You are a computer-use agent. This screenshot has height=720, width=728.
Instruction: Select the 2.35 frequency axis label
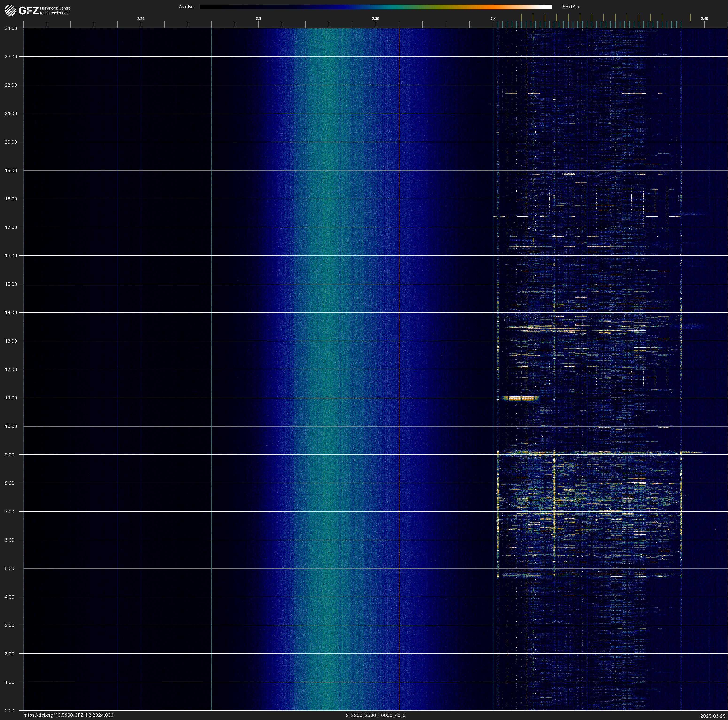pos(375,19)
